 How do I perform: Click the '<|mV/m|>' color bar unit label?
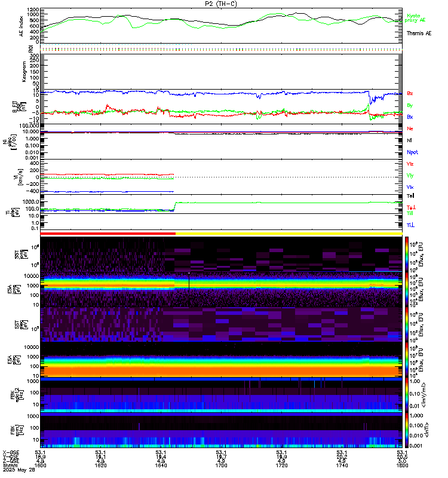tap(424, 396)
